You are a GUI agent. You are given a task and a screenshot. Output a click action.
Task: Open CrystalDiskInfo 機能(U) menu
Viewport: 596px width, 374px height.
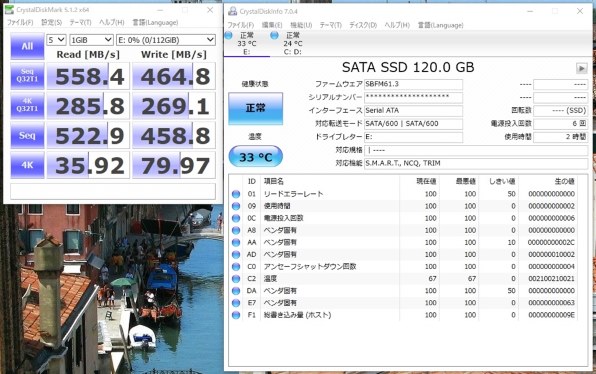[x=301, y=25]
